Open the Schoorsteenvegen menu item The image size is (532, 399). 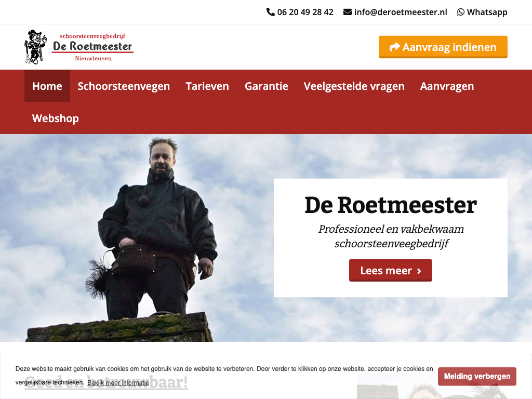[124, 86]
